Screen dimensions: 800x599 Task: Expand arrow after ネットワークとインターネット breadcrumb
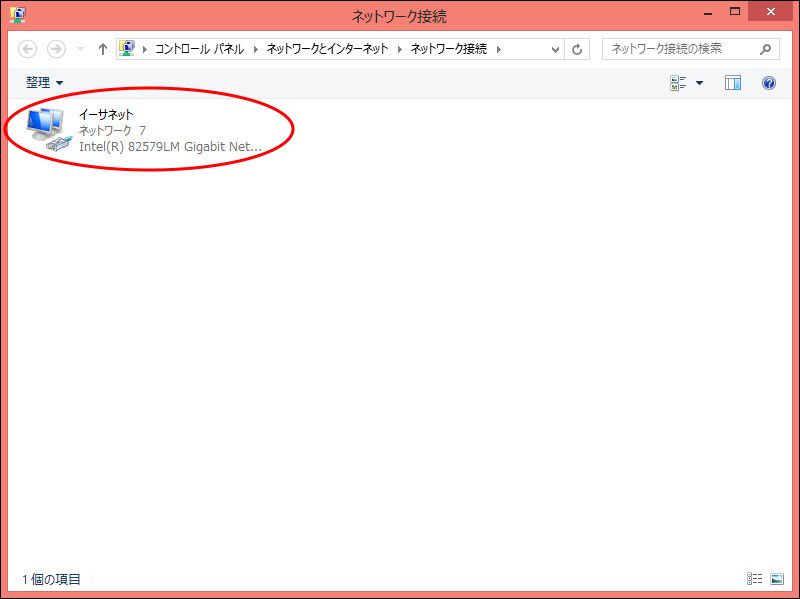(x=399, y=49)
